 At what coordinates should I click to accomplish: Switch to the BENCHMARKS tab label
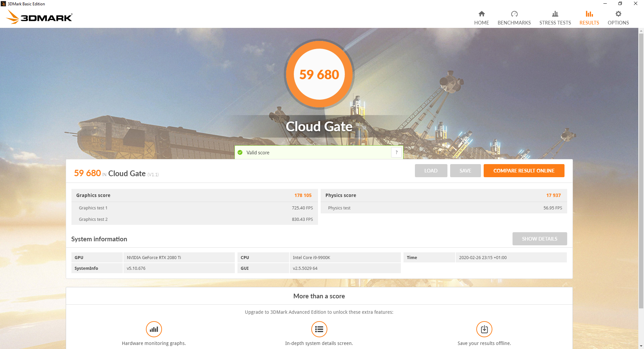514,23
